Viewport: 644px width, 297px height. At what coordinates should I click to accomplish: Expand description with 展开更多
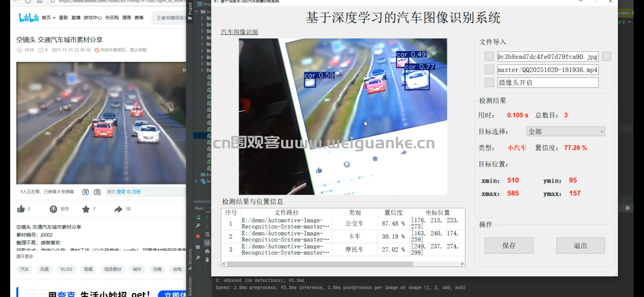pos(25,256)
